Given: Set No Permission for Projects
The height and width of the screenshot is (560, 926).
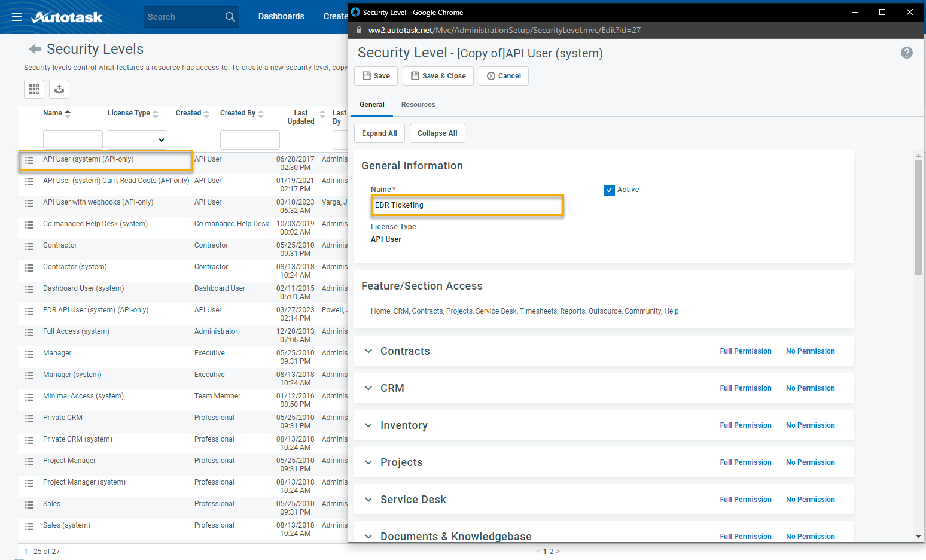Looking at the screenshot, I should pos(811,462).
